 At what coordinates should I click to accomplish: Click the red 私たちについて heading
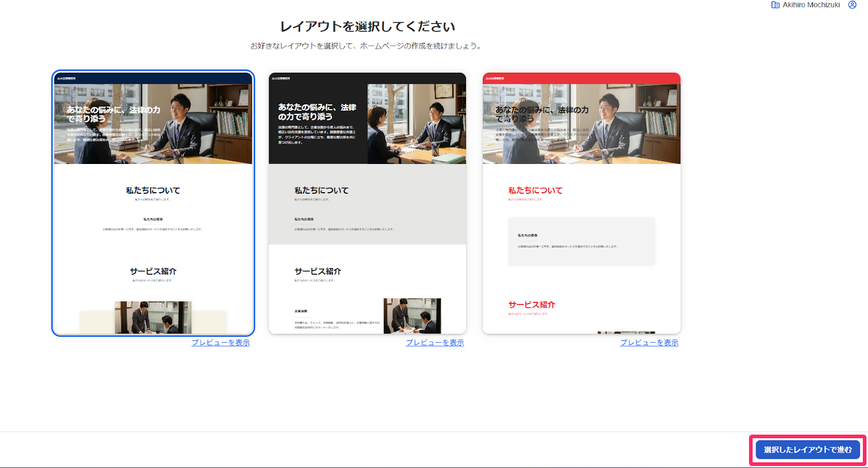[535, 191]
